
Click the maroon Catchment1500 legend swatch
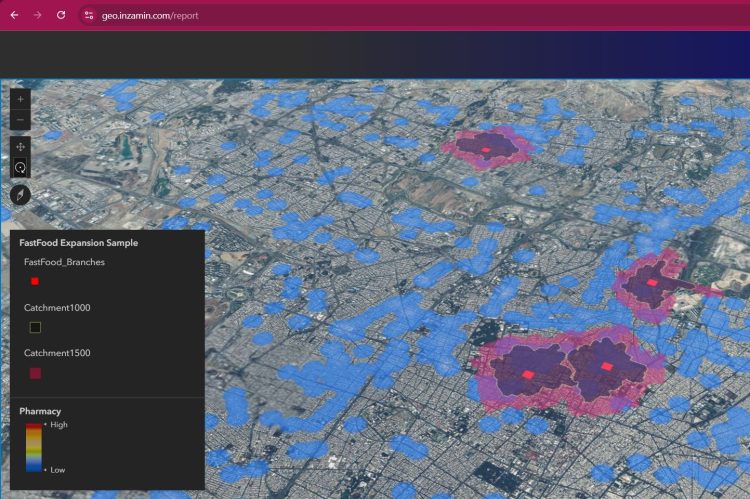35,373
